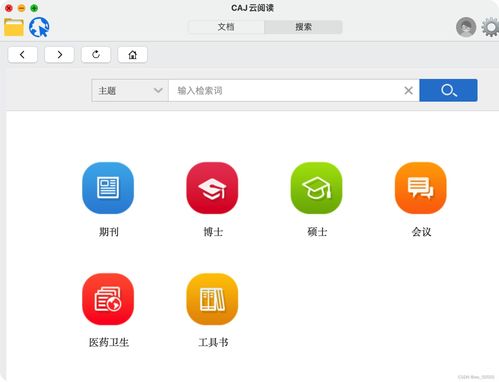Expand the 主题 search field dropdown
Screen dimensions: 499x382
point(130,90)
